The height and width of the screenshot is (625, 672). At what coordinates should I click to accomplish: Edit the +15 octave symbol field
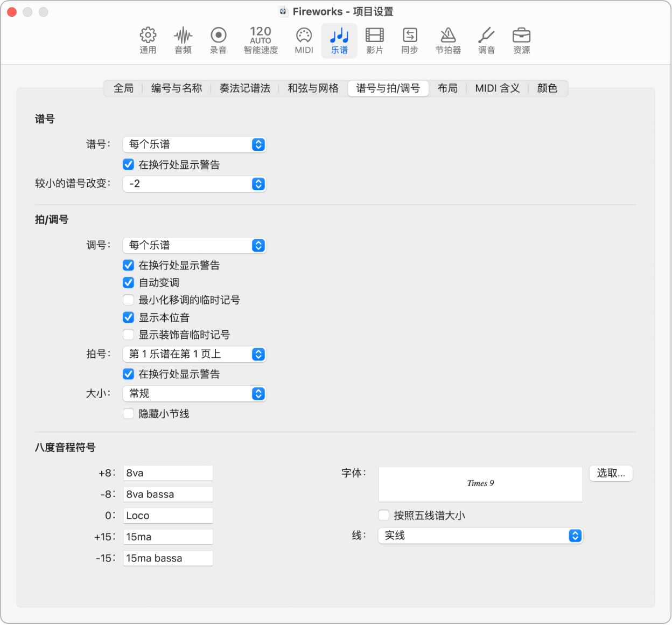click(167, 537)
